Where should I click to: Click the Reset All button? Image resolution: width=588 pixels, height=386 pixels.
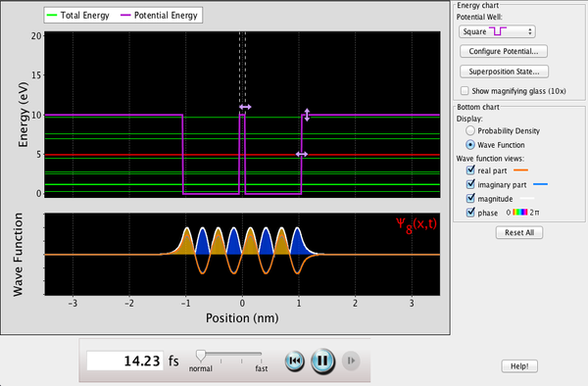click(519, 232)
